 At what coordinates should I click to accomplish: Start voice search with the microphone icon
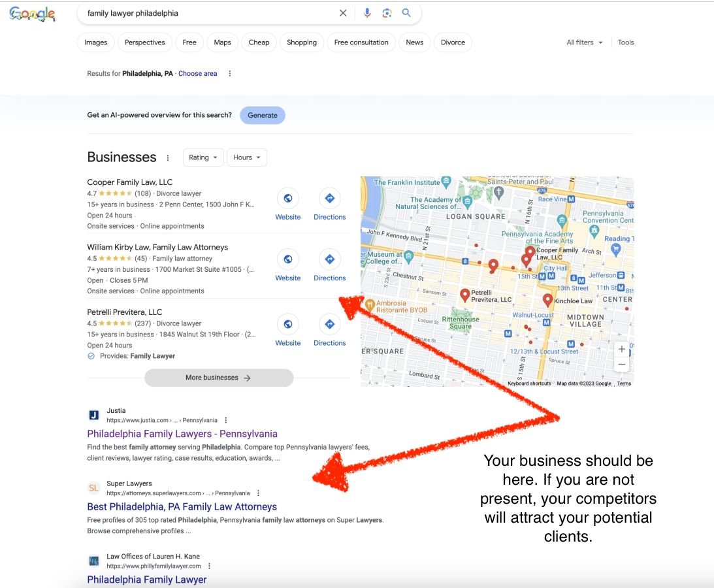[367, 13]
